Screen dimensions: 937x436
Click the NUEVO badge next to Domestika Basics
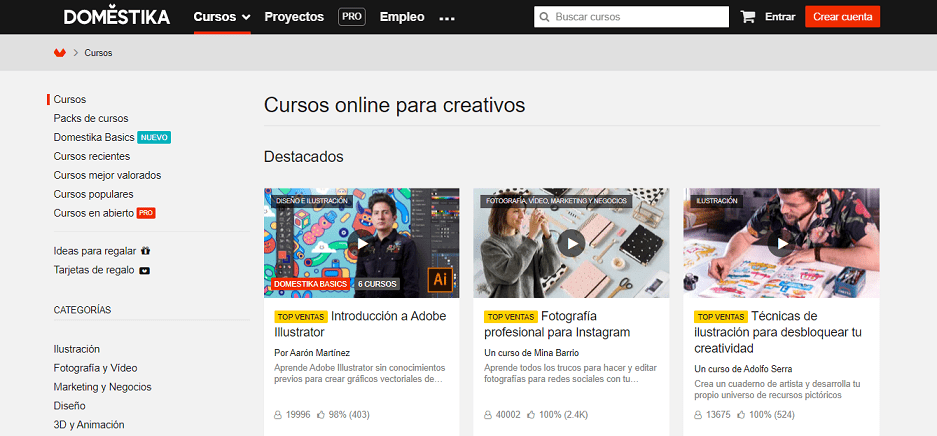tap(154, 137)
